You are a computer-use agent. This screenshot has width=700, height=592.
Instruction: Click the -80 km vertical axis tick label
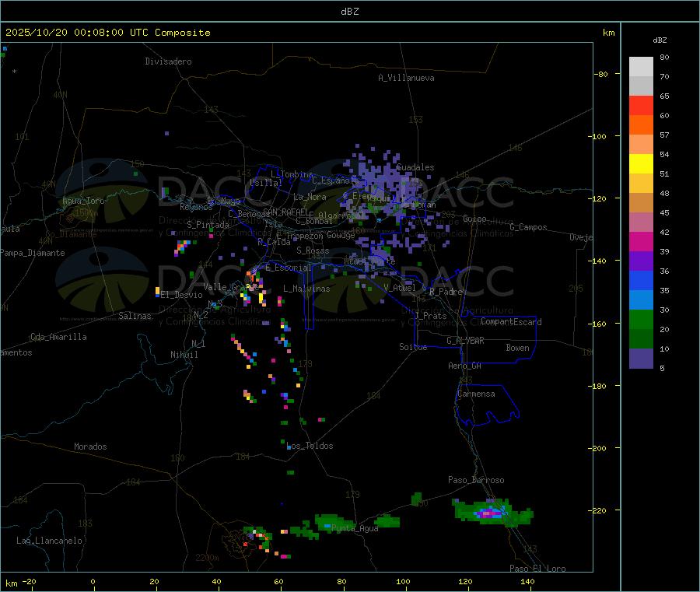click(601, 74)
